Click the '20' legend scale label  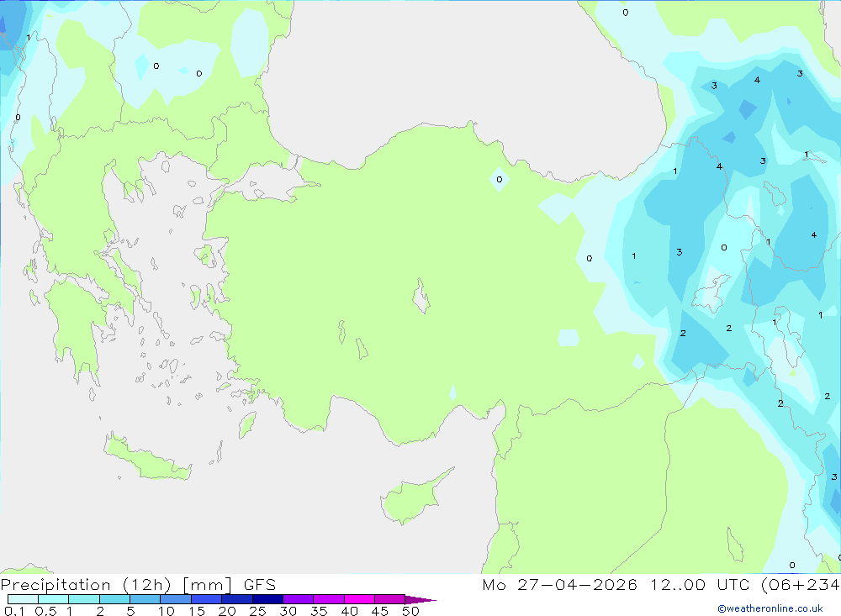point(227,611)
